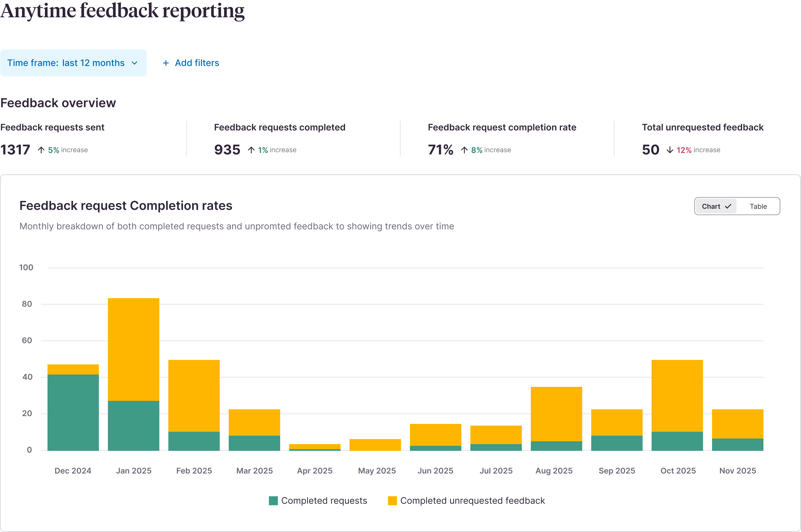Screen dimensions: 801x532
Task: Click down arrow beside 12% increase
Action: point(670,150)
